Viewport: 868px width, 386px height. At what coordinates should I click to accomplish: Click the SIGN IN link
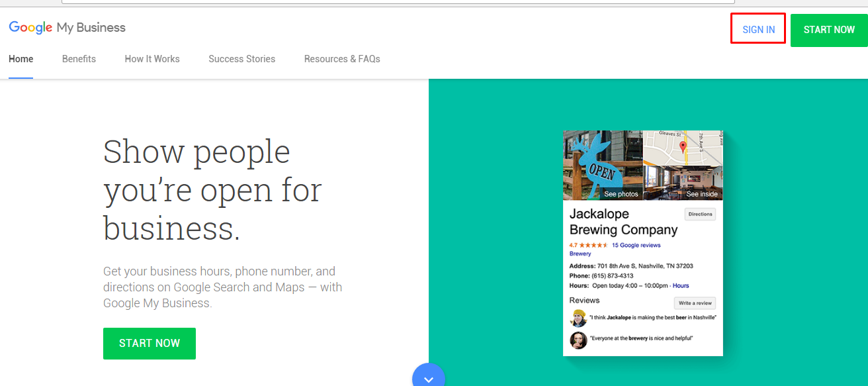point(758,29)
